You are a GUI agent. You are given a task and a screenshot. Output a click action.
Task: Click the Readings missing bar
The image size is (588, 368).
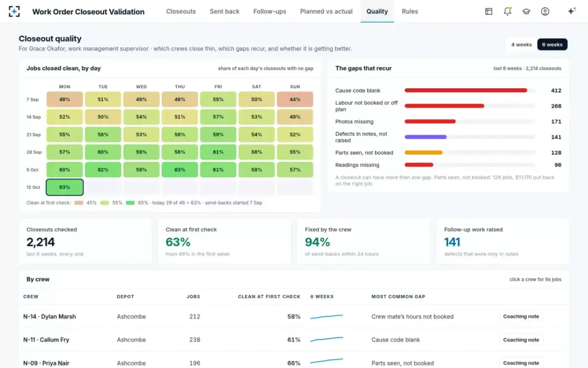tap(419, 165)
